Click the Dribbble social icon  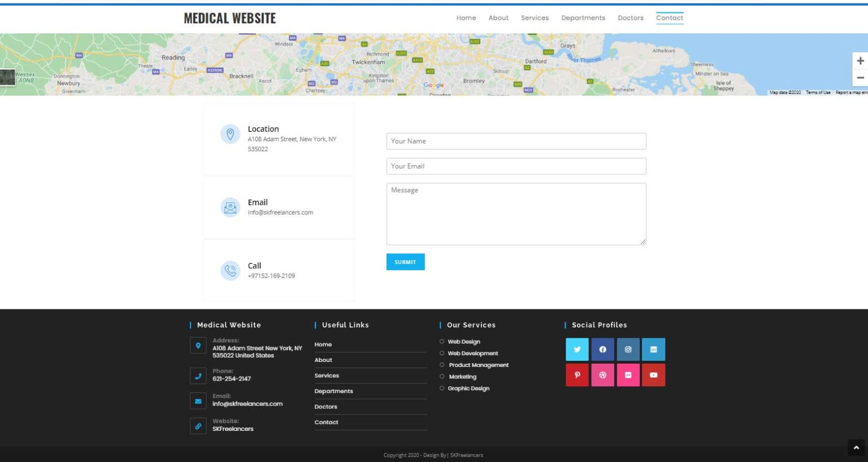pos(602,375)
